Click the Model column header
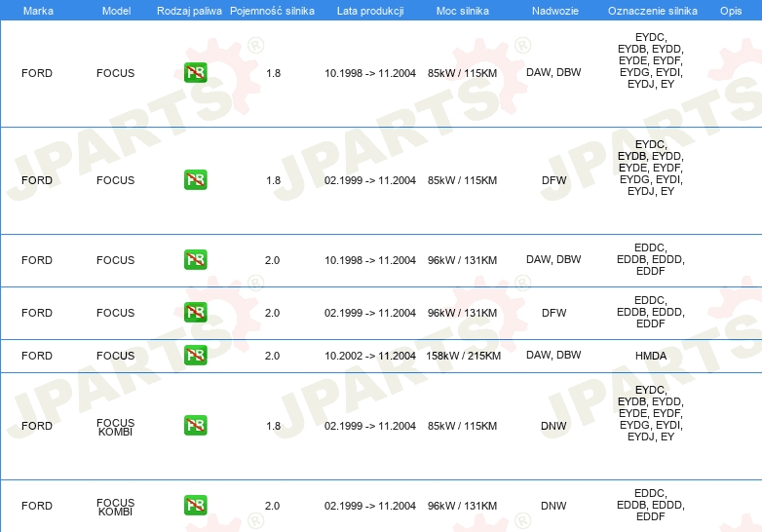This screenshot has width=762, height=532. (116, 11)
